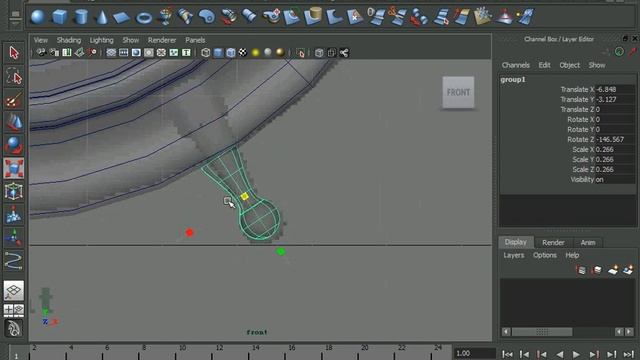
Task: Click the Visibility channel value
Action: click(615, 180)
